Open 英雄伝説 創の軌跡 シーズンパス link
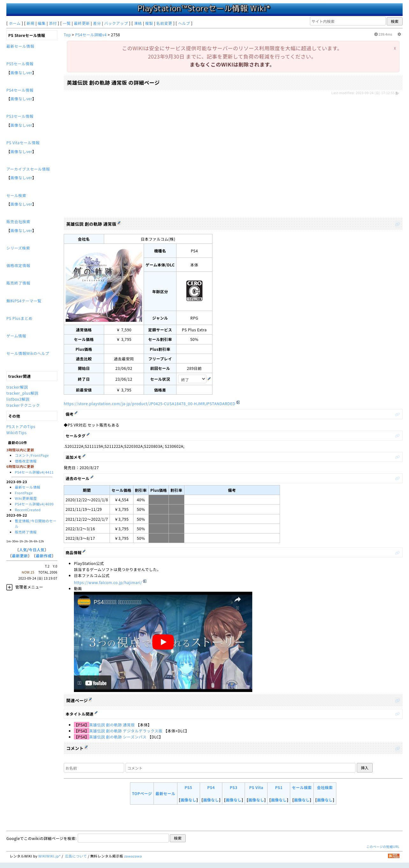 (118, 737)
